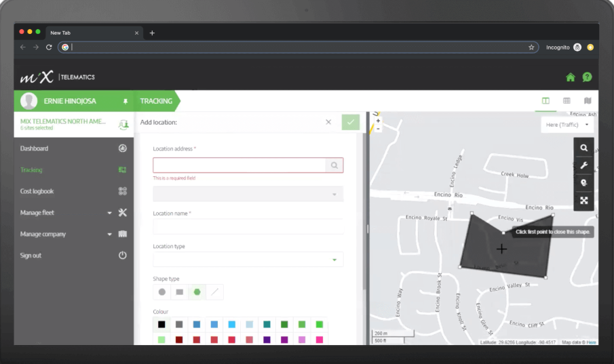Open the site selection icon beside organisation name
The image size is (614, 364).
[x=123, y=125]
